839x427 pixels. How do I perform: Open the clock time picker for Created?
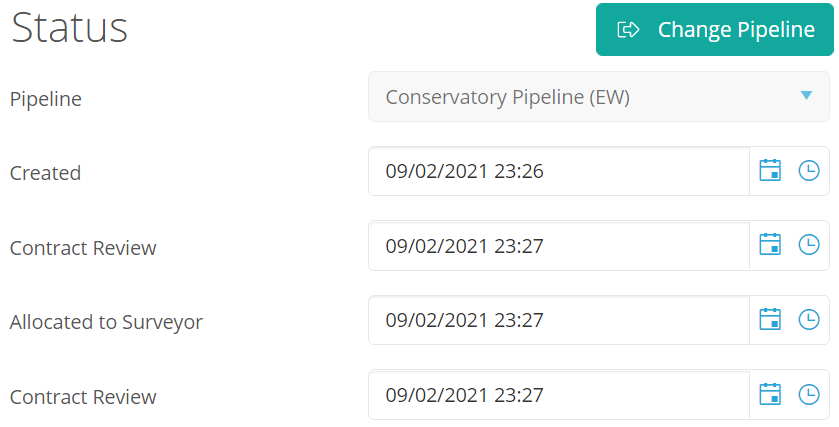809,171
